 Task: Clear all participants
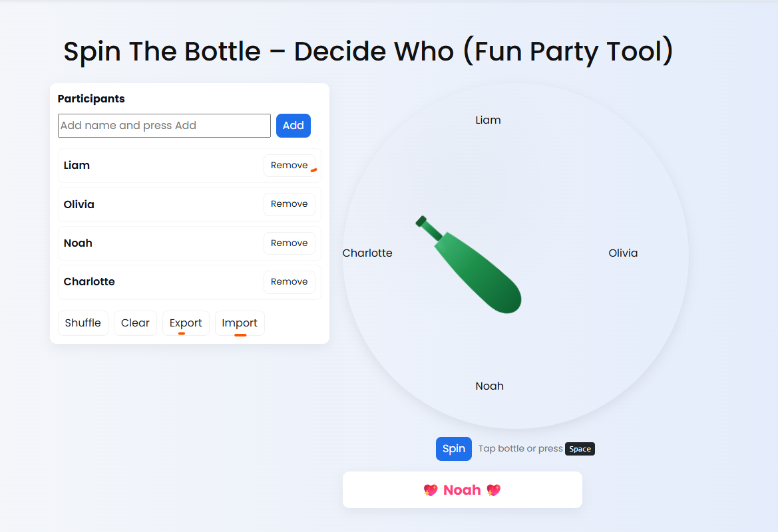[x=135, y=323]
